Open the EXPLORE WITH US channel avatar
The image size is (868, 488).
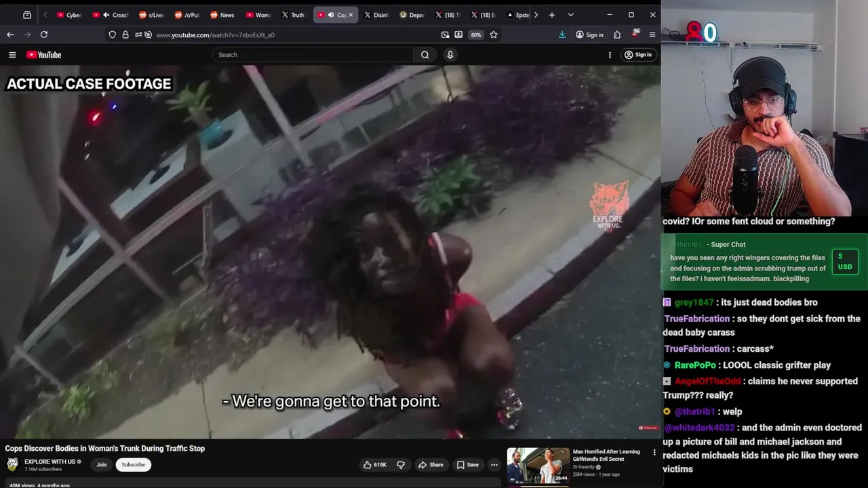[12, 464]
